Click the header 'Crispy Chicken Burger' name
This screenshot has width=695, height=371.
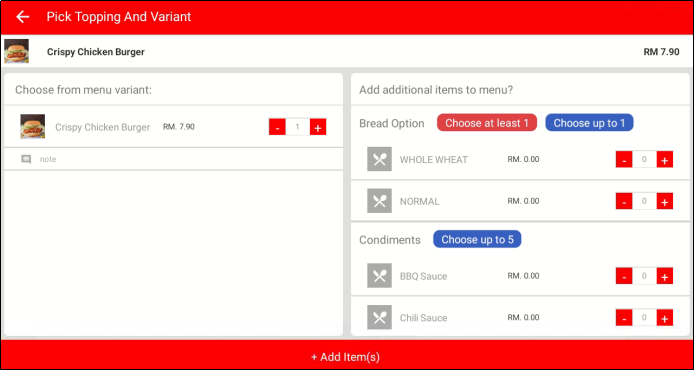pyautogui.click(x=96, y=52)
